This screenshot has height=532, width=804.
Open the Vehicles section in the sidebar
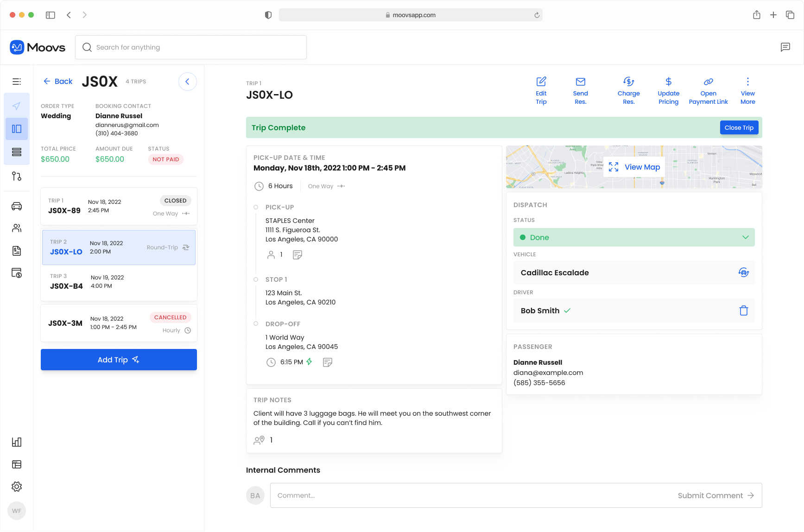pyautogui.click(x=17, y=206)
